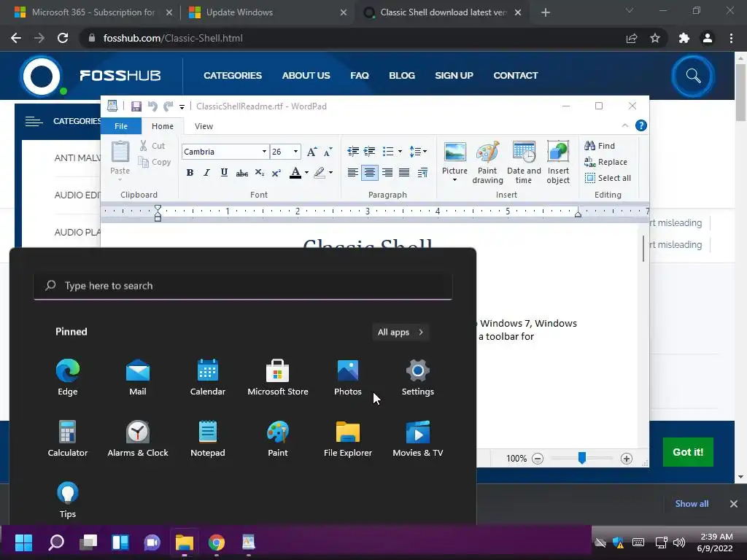Insert Date and time in WordPad
The height and width of the screenshot is (560, 747).
click(x=524, y=163)
